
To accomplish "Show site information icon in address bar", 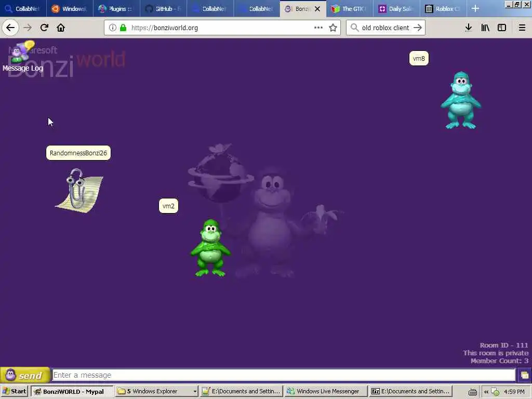I will point(112,28).
